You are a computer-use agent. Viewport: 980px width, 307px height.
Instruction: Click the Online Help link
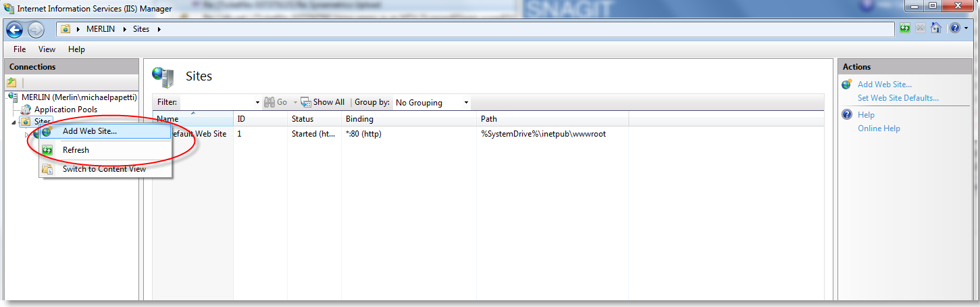(x=879, y=128)
